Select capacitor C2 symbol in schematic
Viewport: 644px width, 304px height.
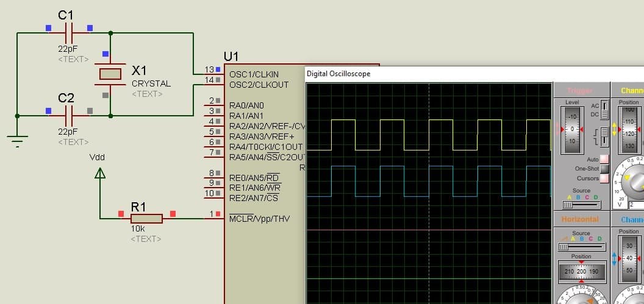[x=69, y=116]
